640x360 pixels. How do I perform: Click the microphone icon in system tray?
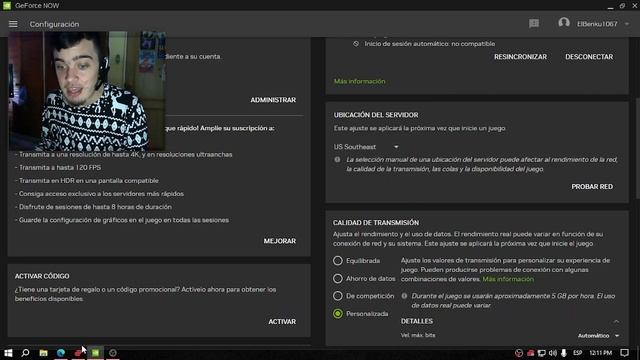click(x=564, y=353)
